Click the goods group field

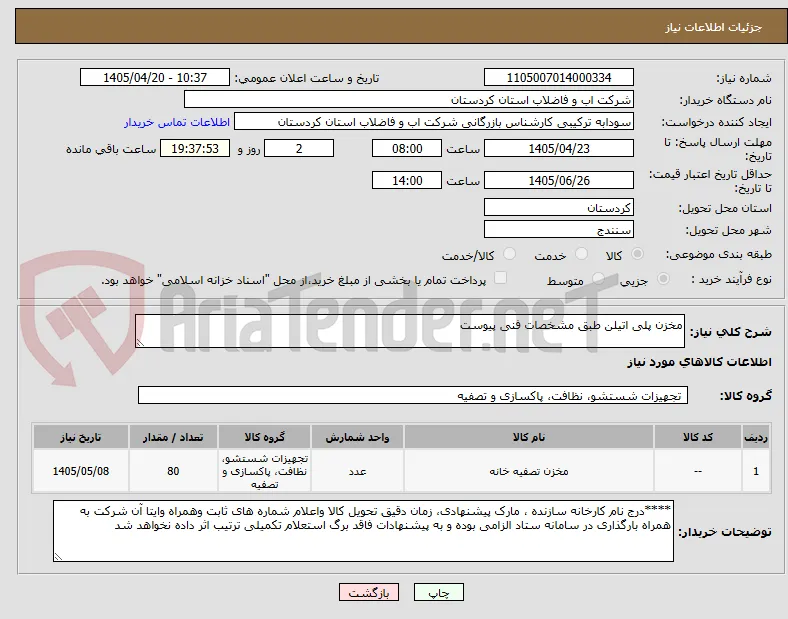413,395
